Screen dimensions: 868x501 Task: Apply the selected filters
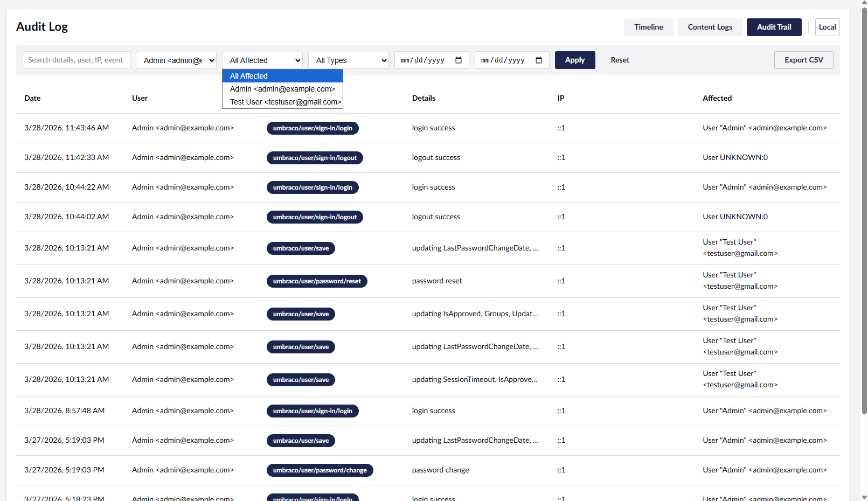click(575, 60)
